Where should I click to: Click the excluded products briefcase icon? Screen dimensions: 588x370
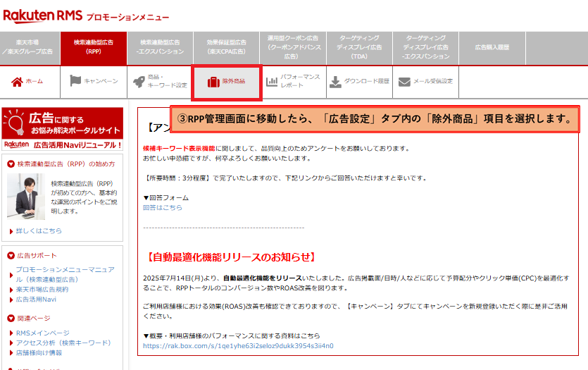click(213, 82)
